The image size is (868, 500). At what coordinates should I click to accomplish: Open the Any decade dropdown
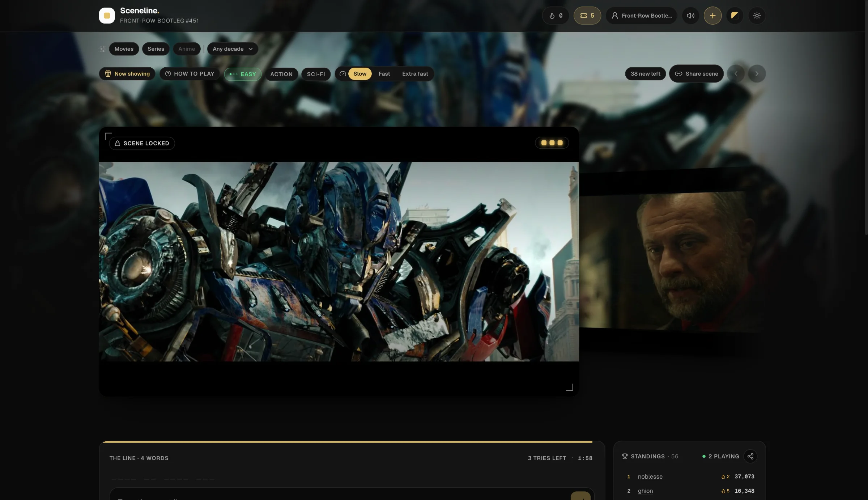tap(233, 49)
